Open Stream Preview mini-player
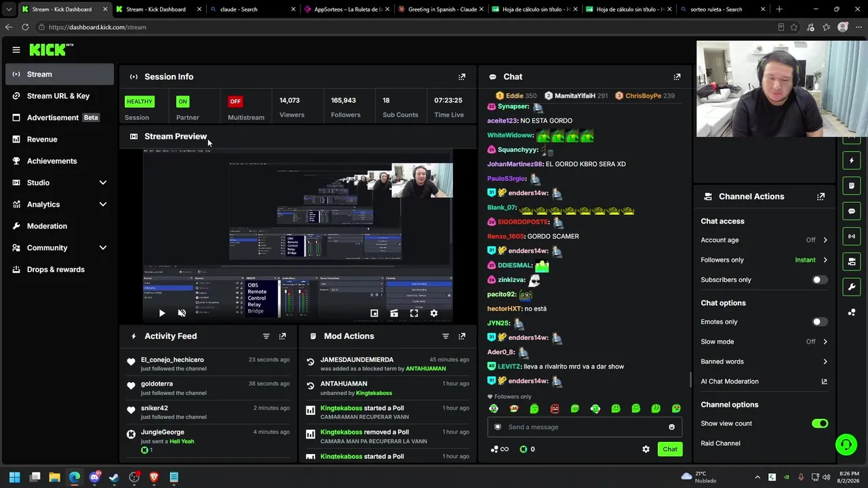The height and width of the screenshot is (488, 868). (374, 313)
